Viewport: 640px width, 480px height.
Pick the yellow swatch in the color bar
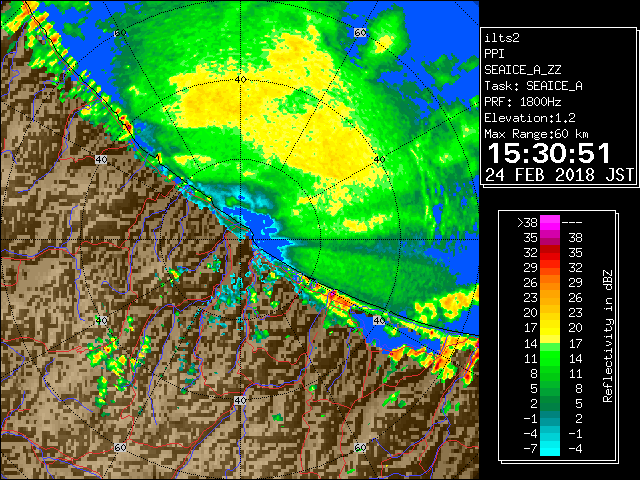click(x=550, y=329)
